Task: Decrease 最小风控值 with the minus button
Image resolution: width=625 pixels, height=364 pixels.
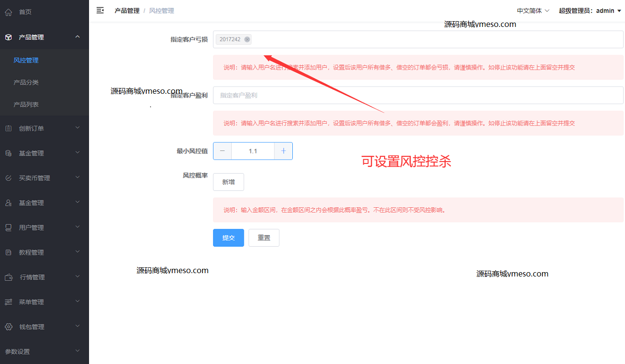Action: (x=222, y=151)
